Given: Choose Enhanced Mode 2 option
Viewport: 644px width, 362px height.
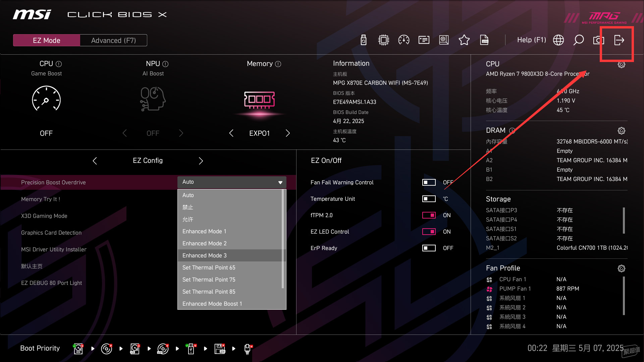Looking at the screenshot, I should [230, 243].
